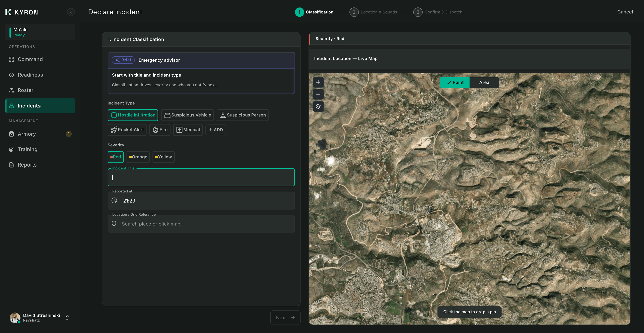
Task: Select Hostile Infiltration incident type
Action: [133, 115]
